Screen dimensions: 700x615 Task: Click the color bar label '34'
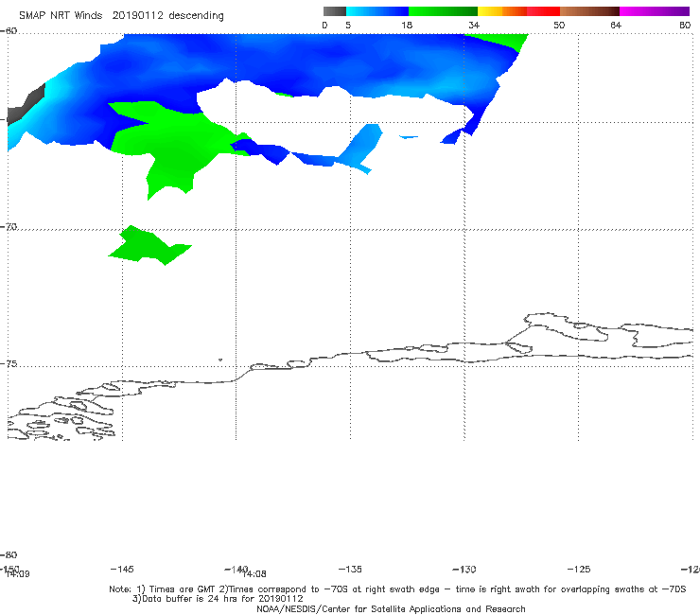point(474,25)
